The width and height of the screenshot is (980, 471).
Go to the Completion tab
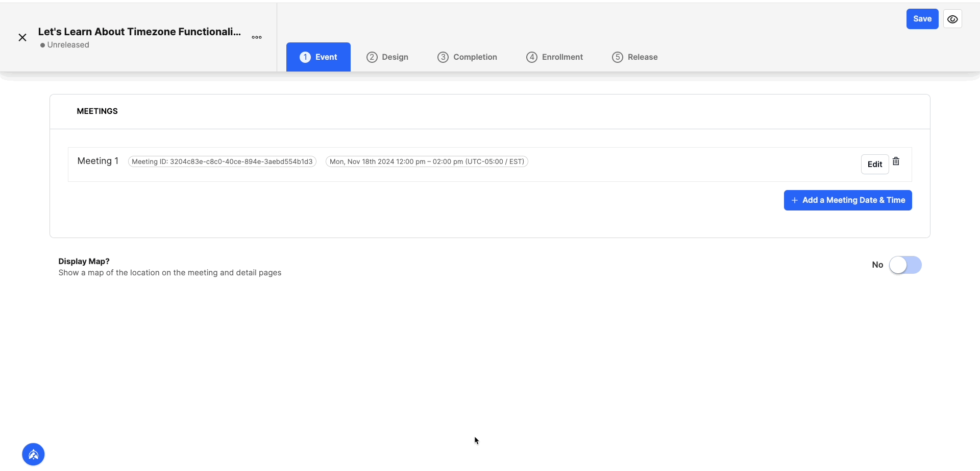pyautogui.click(x=467, y=57)
